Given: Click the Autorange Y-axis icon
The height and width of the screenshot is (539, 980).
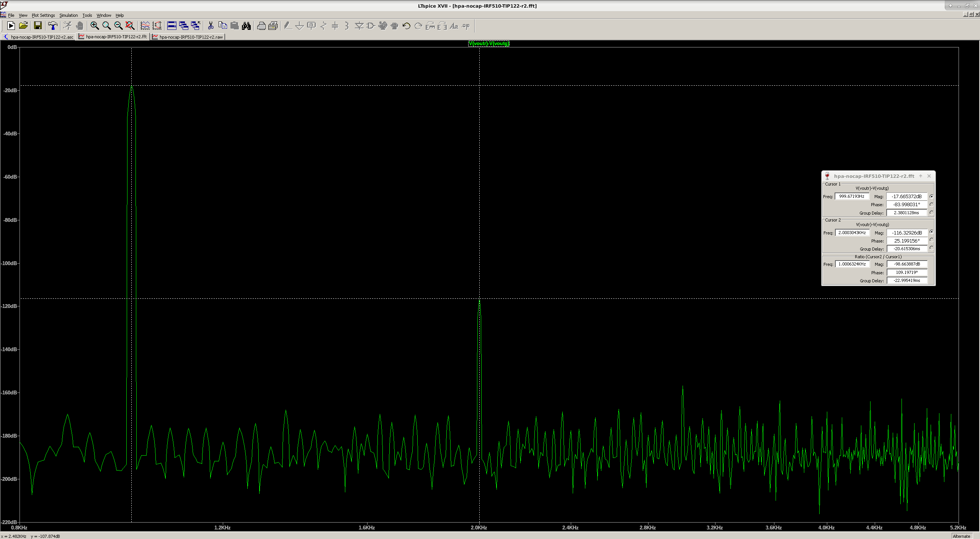Looking at the screenshot, I should 157,26.
